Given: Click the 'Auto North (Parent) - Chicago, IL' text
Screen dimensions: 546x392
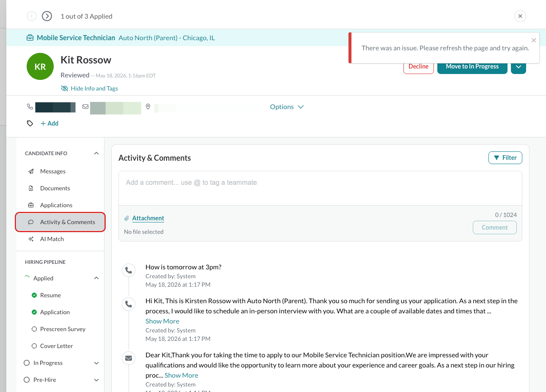Looking at the screenshot, I should pyautogui.click(x=167, y=38).
